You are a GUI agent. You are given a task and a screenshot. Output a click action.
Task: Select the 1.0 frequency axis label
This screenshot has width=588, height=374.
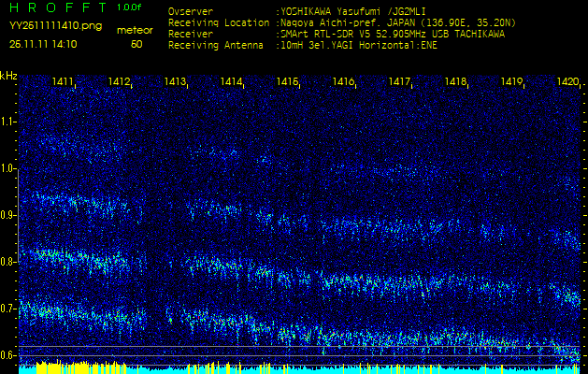coord(8,168)
